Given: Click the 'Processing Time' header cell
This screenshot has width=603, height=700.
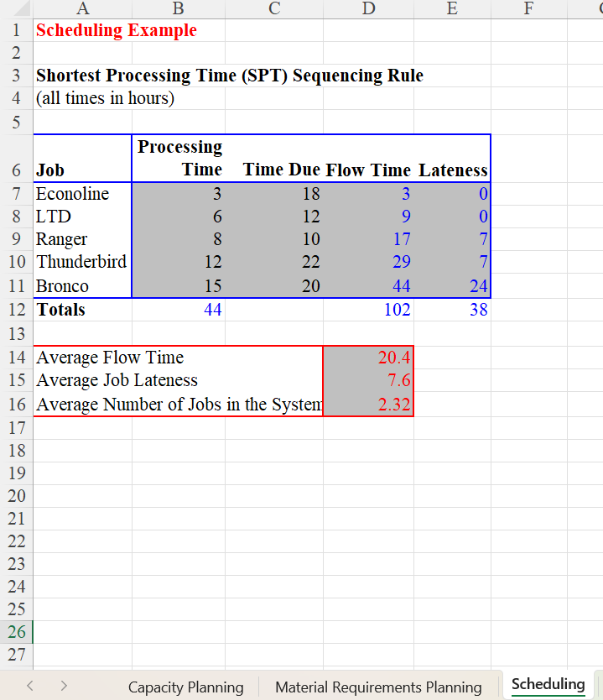Looking at the screenshot, I should (179, 159).
